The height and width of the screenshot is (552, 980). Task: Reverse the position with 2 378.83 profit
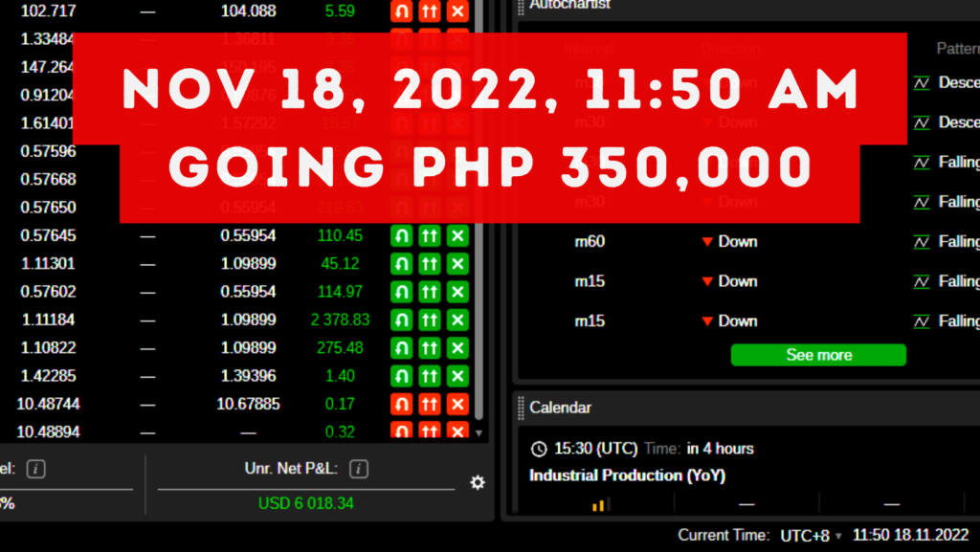401,320
